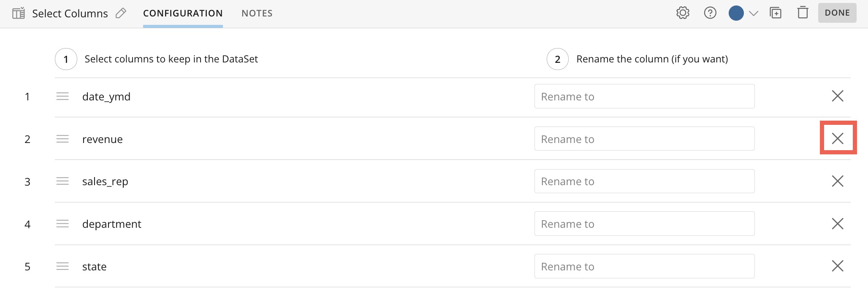Click the Rename to field for state
868x302 pixels.
(644, 266)
